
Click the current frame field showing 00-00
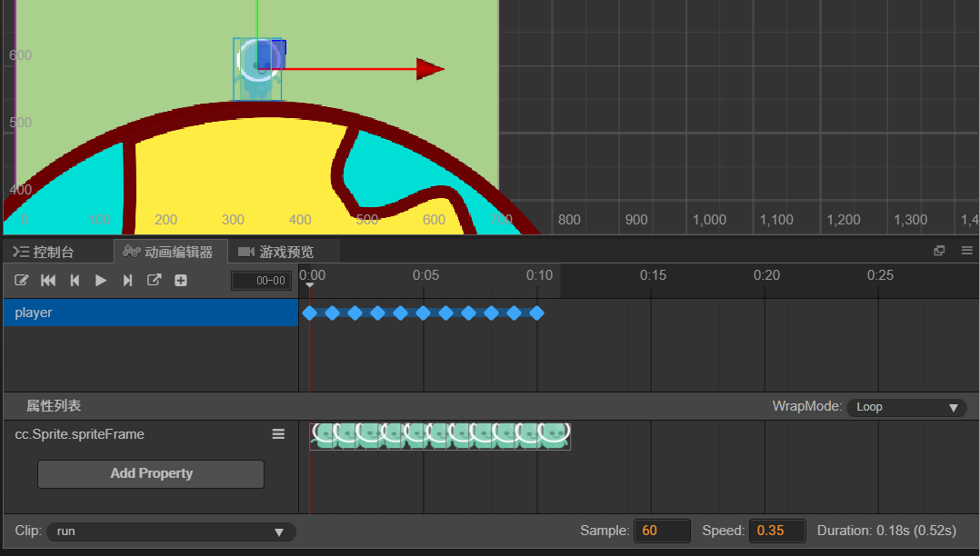pyautogui.click(x=261, y=281)
